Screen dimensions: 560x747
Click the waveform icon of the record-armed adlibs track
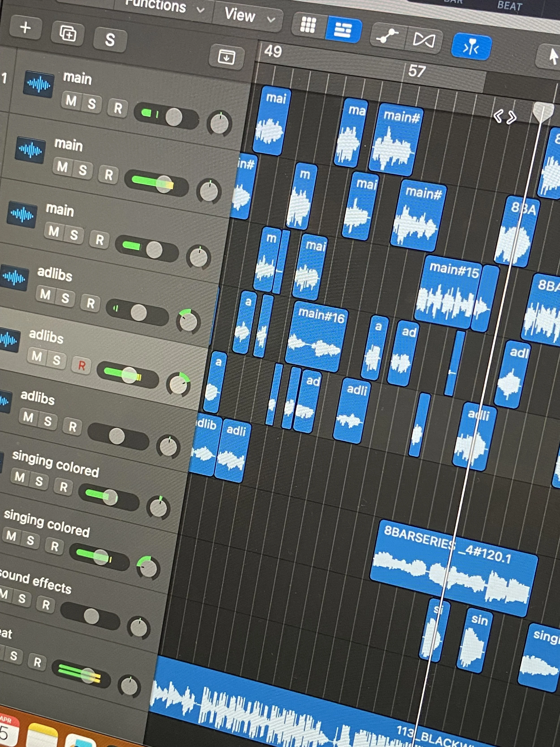point(9,340)
